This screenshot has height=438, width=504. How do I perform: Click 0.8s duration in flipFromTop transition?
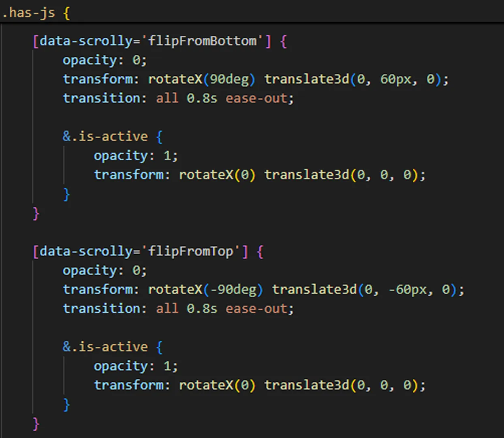[202, 309]
